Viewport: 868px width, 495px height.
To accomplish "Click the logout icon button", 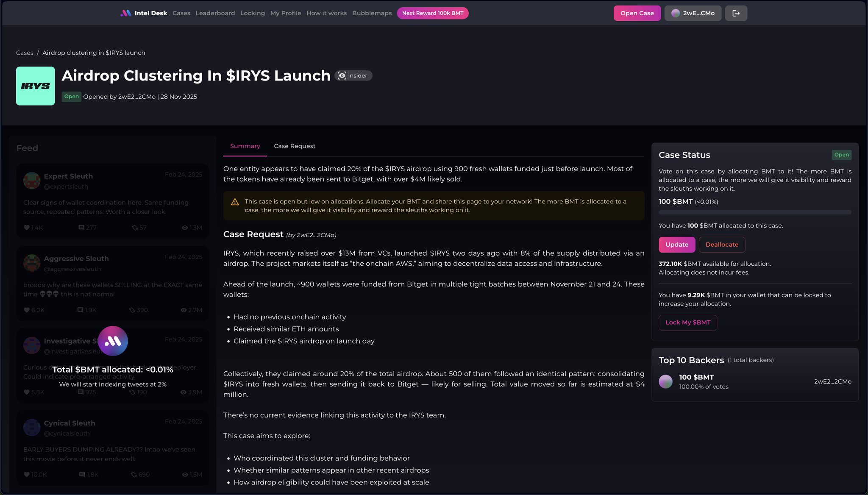I will [736, 13].
